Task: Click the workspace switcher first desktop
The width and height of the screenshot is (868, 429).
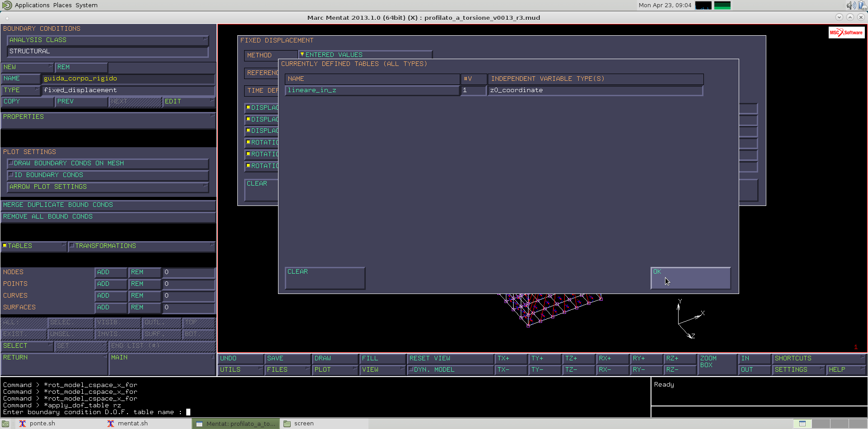Action: click(802, 424)
